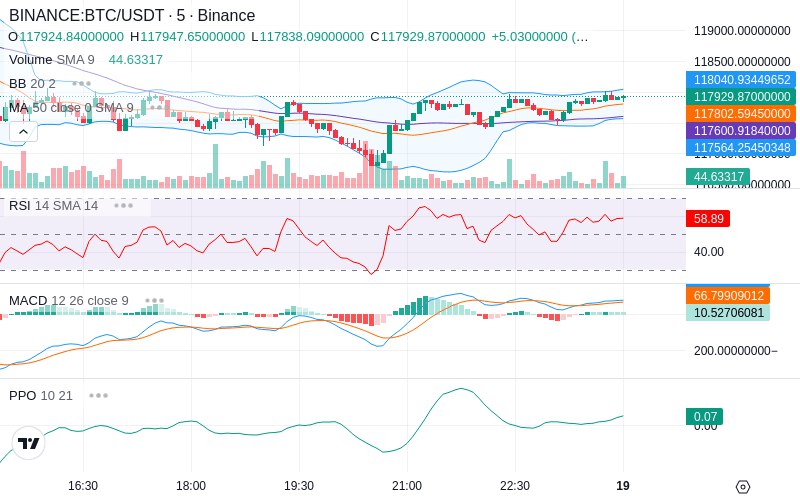800x500 pixels.
Task: Select the MACD 12 26 close 9 legend
Action: [69, 301]
